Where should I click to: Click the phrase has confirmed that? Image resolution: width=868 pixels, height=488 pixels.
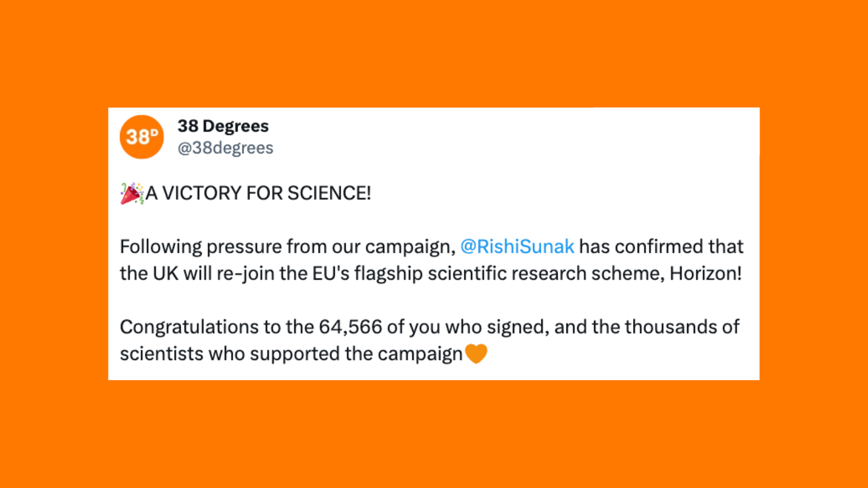click(661, 246)
